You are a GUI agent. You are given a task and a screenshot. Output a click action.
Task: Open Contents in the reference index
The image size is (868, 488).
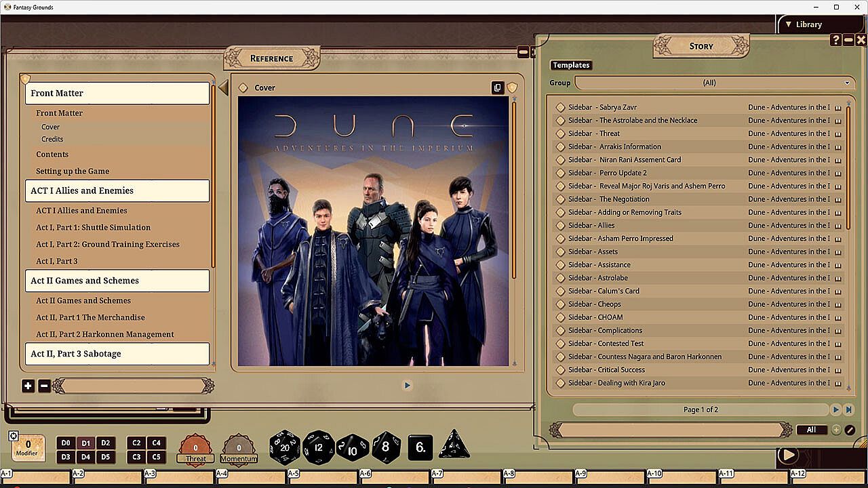tap(52, 155)
